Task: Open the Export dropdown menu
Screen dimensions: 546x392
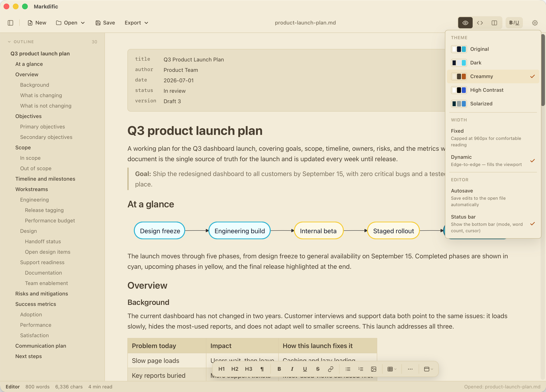Action: click(x=136, y=23)
